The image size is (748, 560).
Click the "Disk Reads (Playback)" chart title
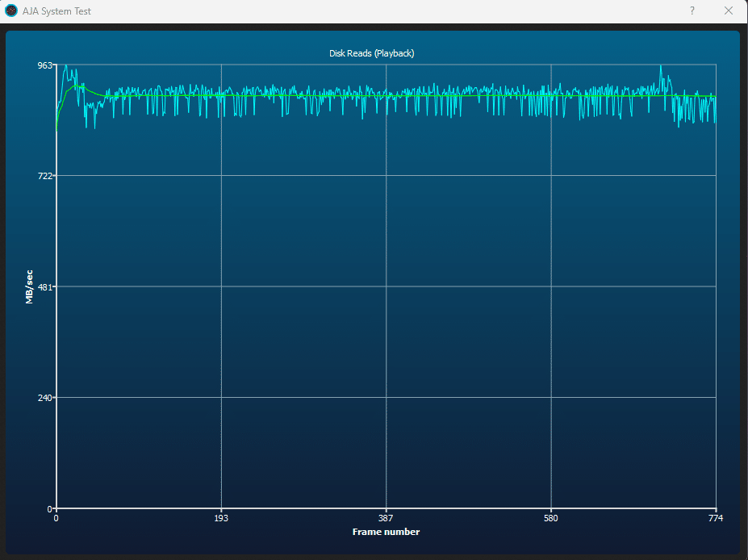[372, 53]
